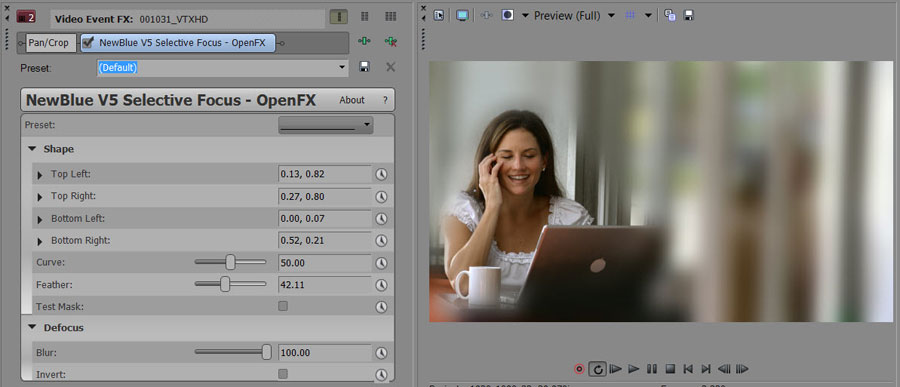Open the plug-in chain add icon
Viewport: 900px width, 387px height.
pyautogui.click(x=364, y=41)
